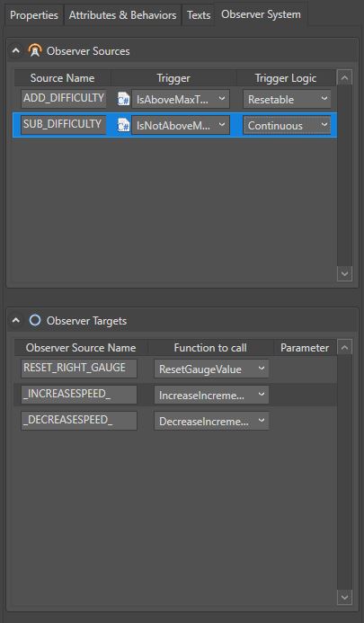This screenshot has width=364, height=623.
Task: Click the _DECREASESPEED_ source name field
Action: (79, 421)
